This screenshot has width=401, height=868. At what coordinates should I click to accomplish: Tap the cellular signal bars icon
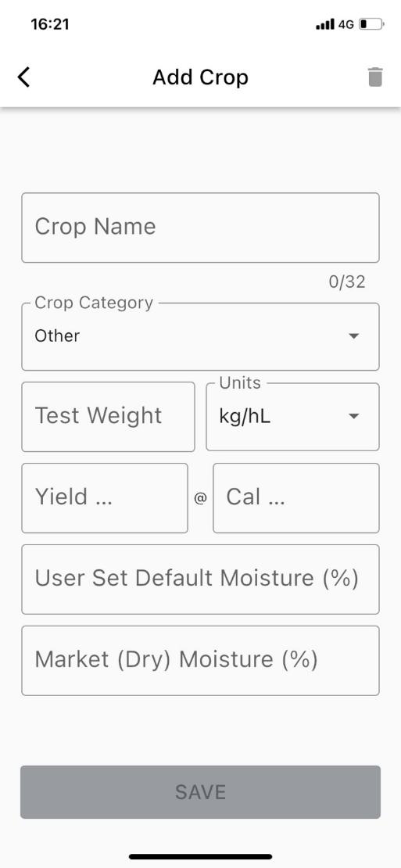(325, 24)
